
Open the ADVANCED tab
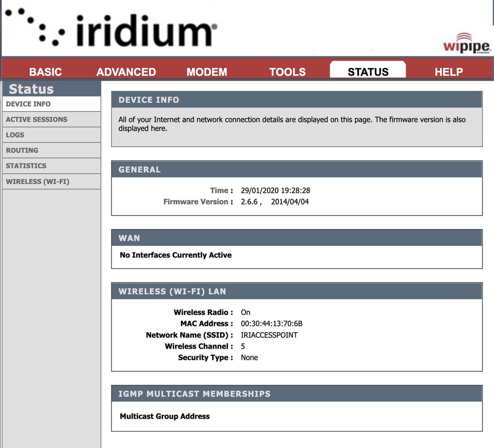pos(126,72)
